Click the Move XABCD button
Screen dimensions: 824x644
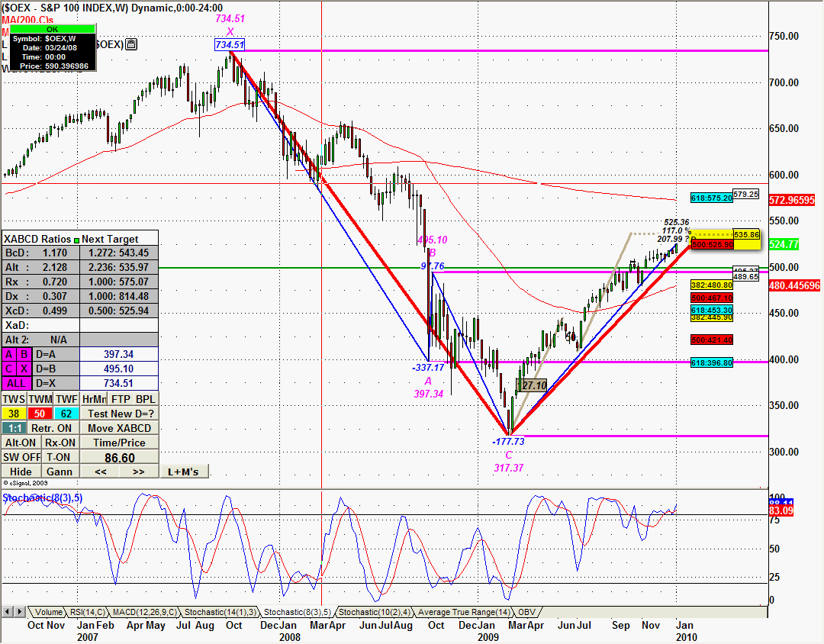tap(118, 428)
